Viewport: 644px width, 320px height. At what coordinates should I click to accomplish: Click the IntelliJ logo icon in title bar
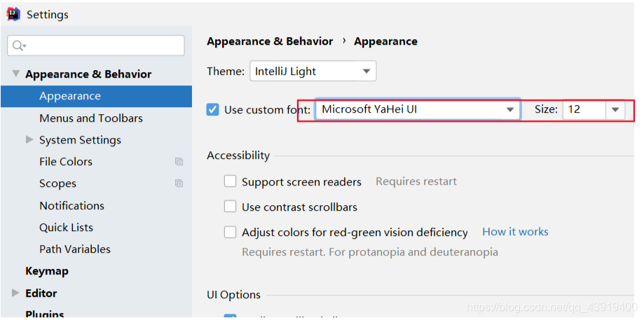pos(13,14)
